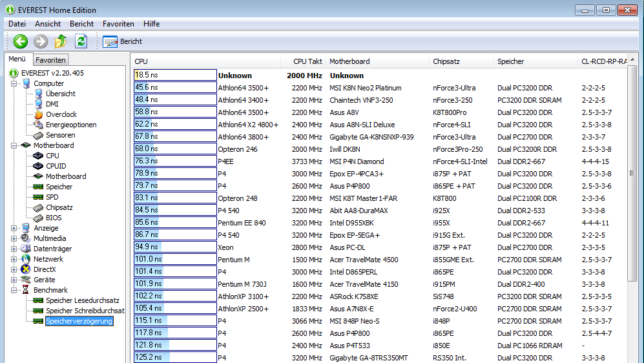The image size is (644, 363).
Task: Expand the Geräte tree node
Action: pos(14,280)
